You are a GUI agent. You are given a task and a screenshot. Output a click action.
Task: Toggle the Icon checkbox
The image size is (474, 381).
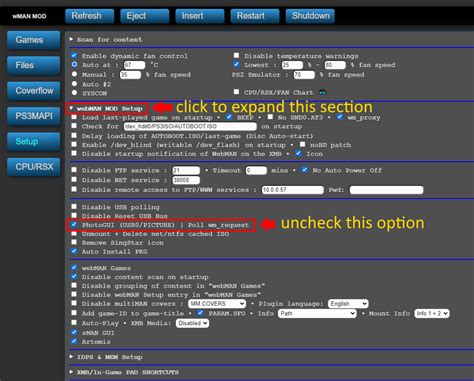click(298, 153)
